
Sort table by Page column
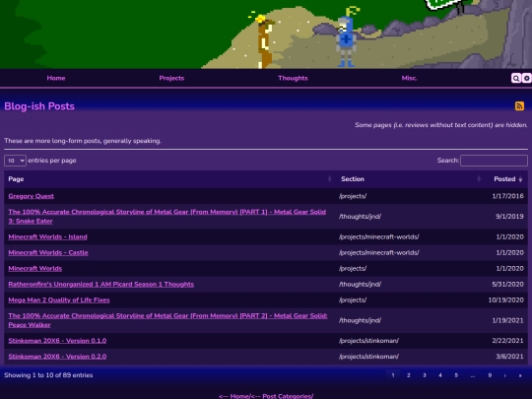coord(170,179)
